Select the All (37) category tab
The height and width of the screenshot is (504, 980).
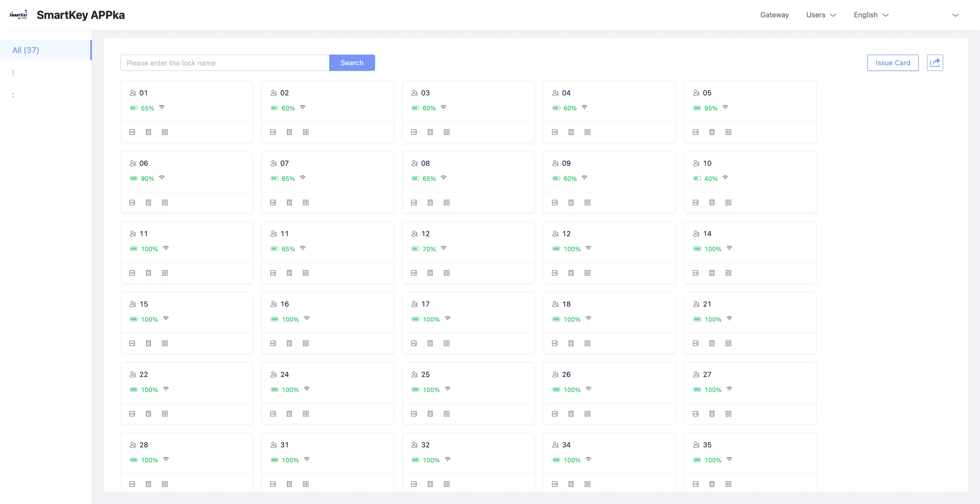point(26,50)
